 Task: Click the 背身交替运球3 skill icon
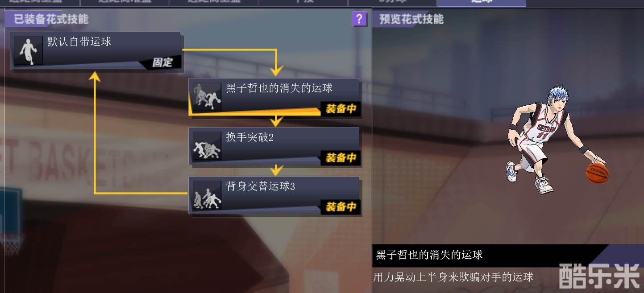pyautogui.click(x=207, y=195)
